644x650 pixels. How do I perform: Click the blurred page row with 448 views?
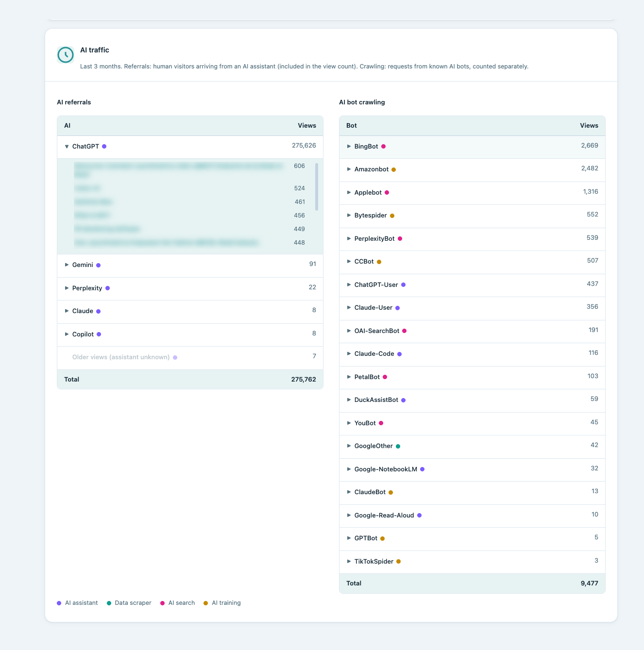(190, 243)
